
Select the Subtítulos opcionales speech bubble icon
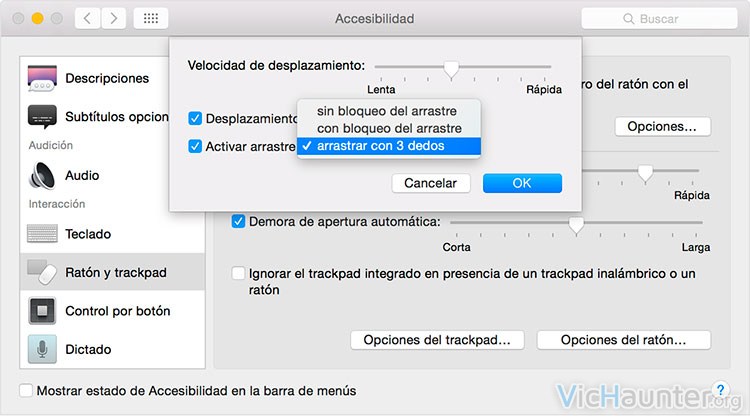(42, 117)
